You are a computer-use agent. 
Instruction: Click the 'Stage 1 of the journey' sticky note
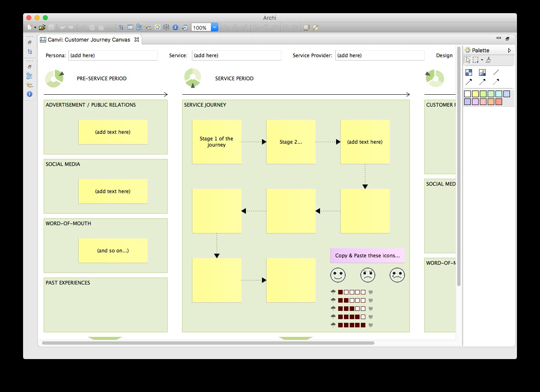217,142
